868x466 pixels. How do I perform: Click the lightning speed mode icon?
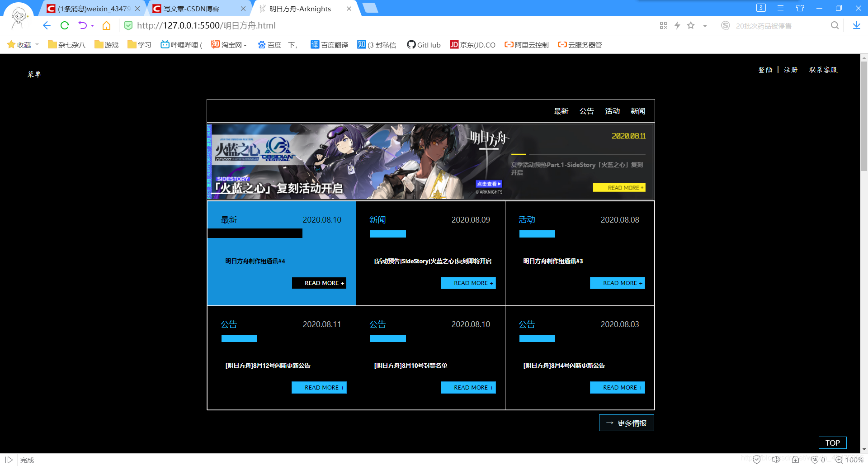[x=677, y=26]
